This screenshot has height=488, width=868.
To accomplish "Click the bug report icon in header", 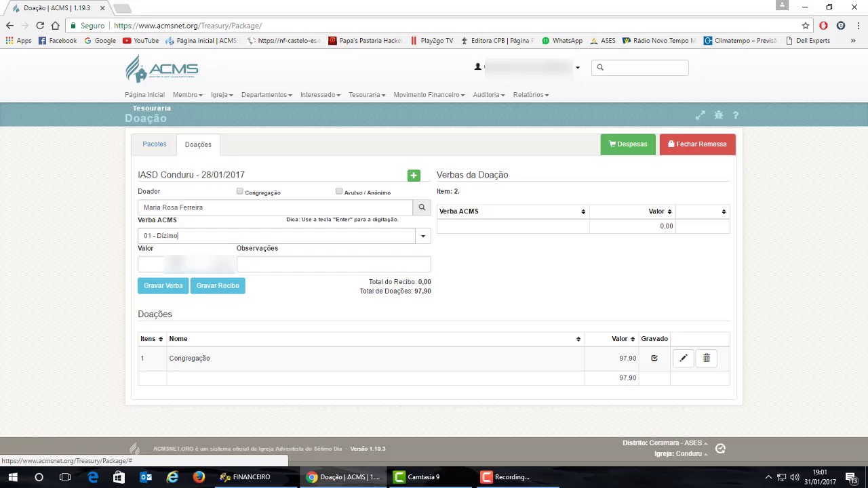I will pos(719,115).
